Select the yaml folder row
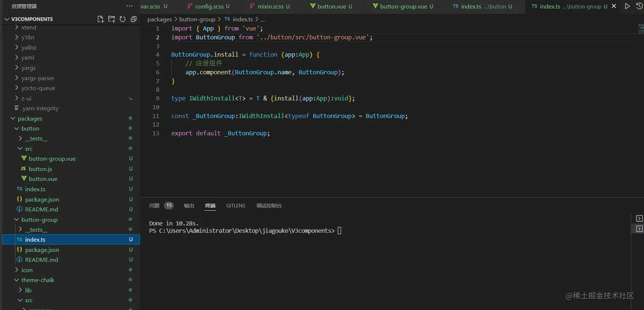Viewport: 644px width, 310px height. pyautogui.click(x=71, y=57)
